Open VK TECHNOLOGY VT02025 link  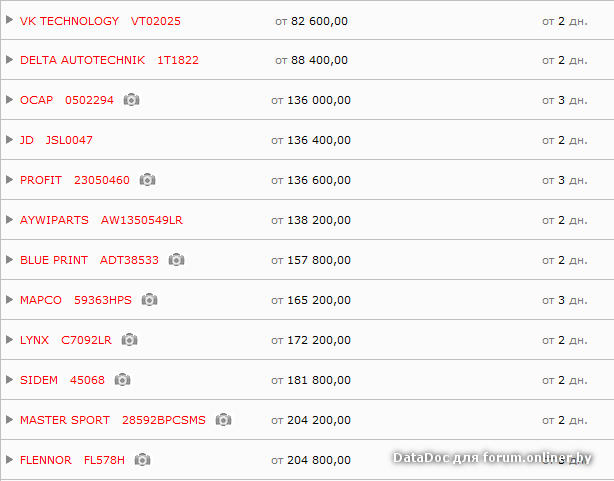point(100,21)
